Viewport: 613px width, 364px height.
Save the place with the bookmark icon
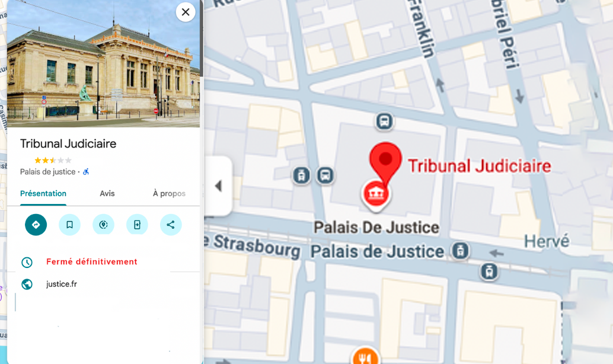[69, 225]
